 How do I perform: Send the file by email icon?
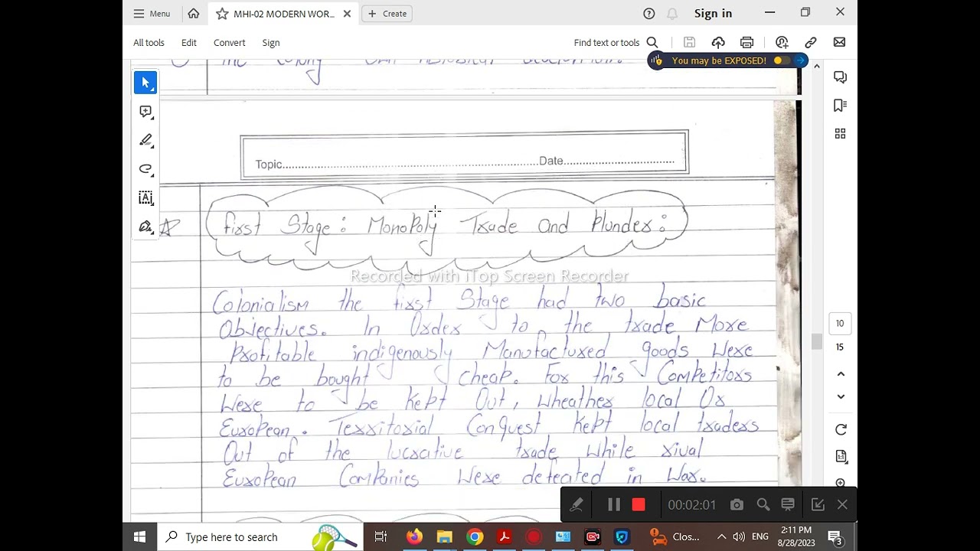840,43
